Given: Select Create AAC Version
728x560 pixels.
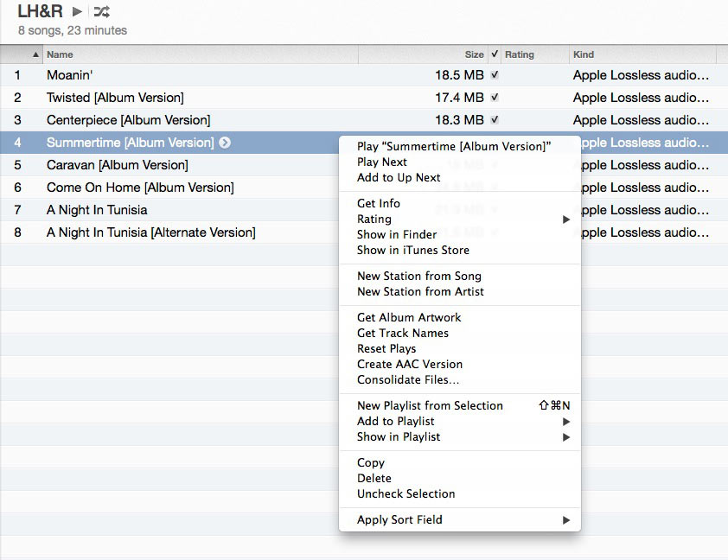Looking at the screenshot, I should pos(409,364).
